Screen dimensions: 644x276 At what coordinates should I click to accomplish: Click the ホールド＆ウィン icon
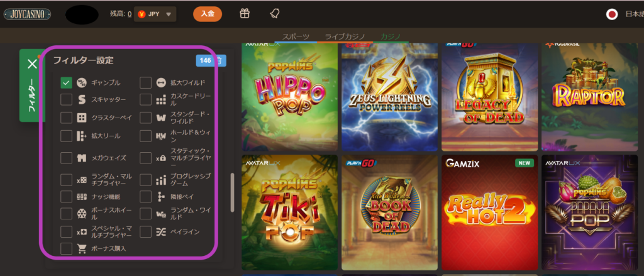click(x=161, y=136)
